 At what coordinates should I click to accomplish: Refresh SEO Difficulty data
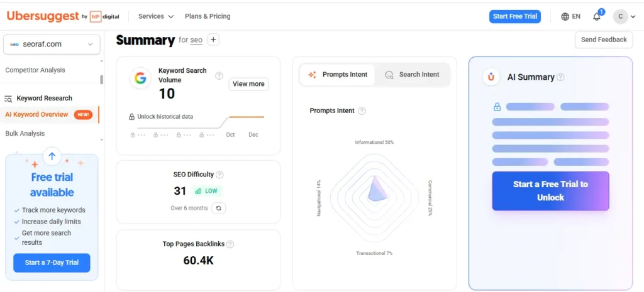(218, 208)
